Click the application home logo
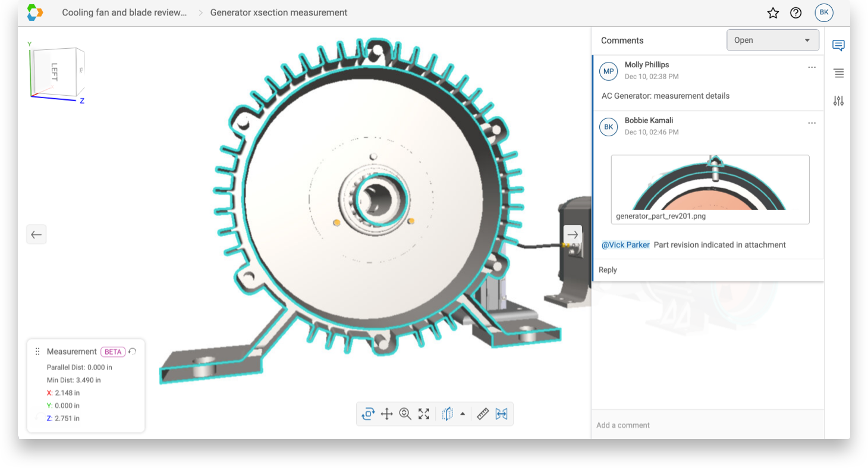 35,12
